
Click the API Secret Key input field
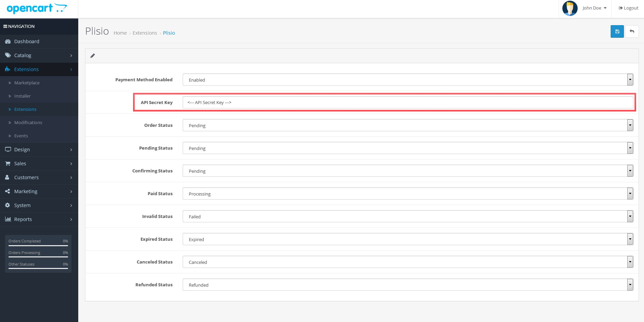tap(408, 102)
